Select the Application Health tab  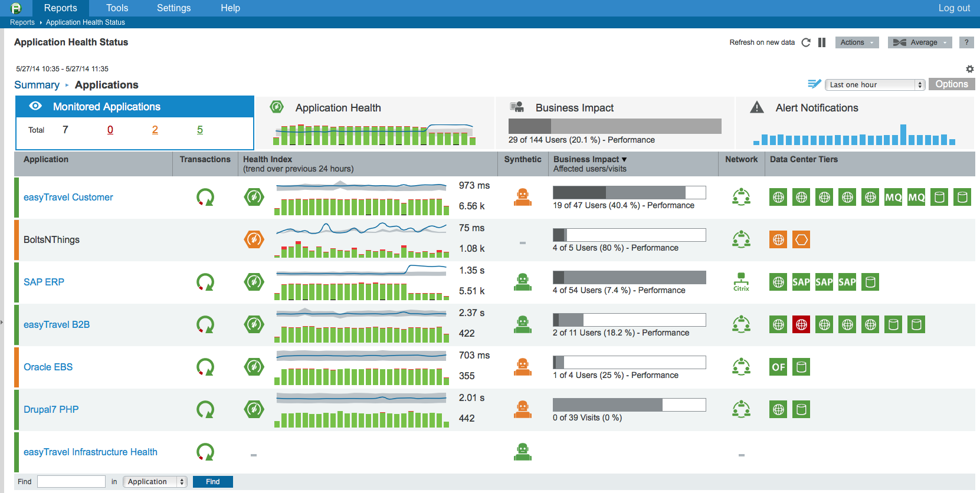point(375,122)
